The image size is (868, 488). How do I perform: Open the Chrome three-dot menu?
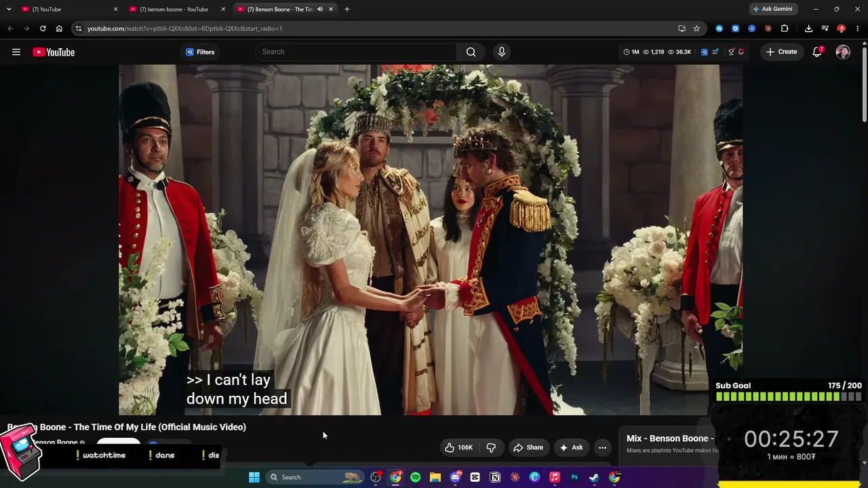(858, 28)
